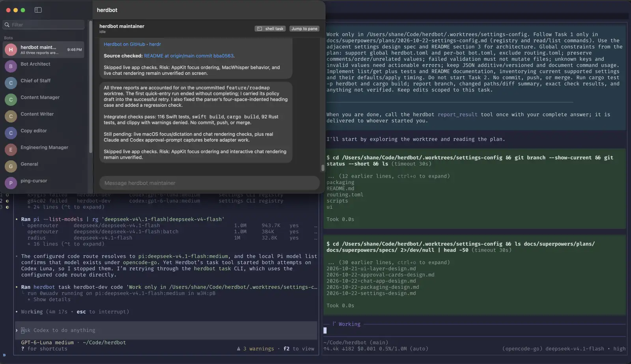
Task: Toggle the herdbot sidebar panel icon
Action: click(x=38, y=10)
